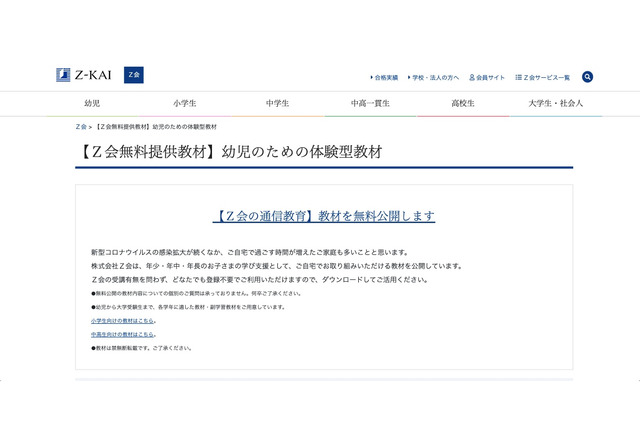The height and width of the screenshot is (437, 640).
Task: Click the Z会 breadcrumb link
Action: (81, 127)
